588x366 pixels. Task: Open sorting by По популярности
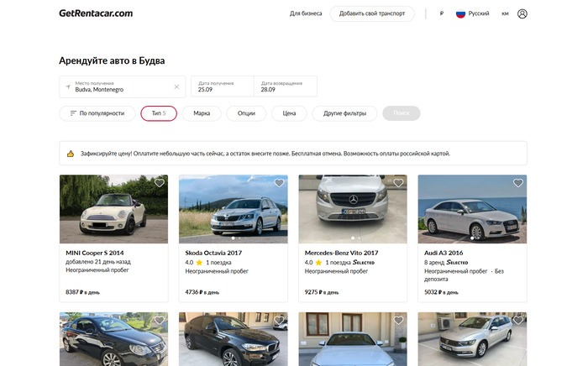point(97,112)
